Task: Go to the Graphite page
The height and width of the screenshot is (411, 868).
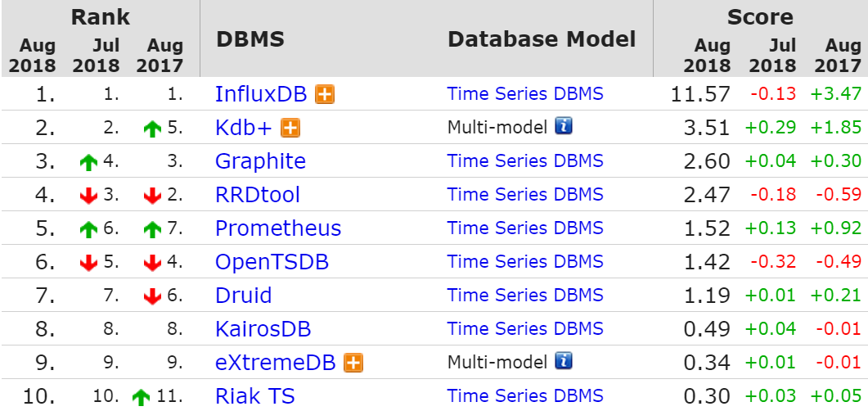Action: point(260,161)
